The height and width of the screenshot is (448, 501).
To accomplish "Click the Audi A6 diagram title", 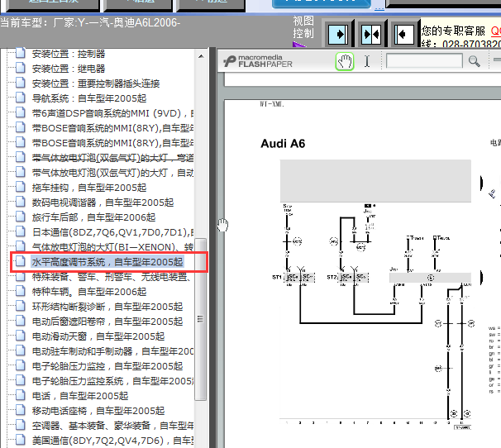I will pos(283,144).
